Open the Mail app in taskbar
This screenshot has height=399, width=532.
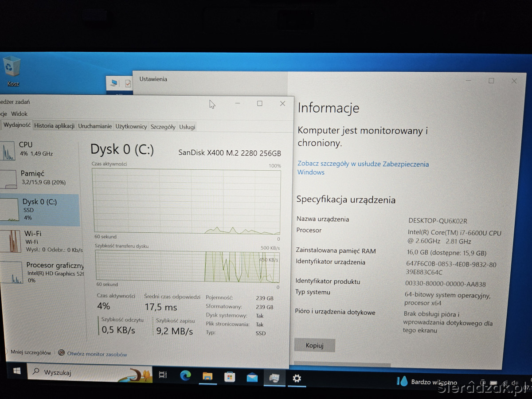coord(252,378)
